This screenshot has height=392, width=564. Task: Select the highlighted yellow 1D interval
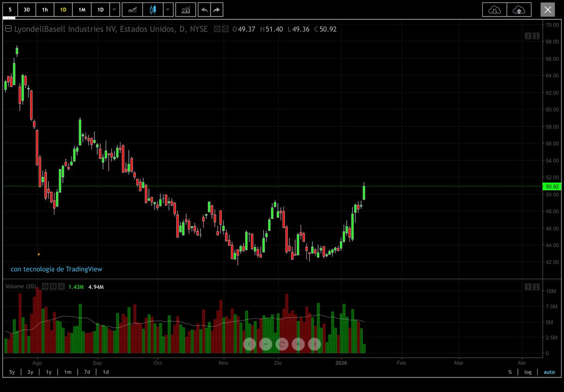(x=63, y=9)
